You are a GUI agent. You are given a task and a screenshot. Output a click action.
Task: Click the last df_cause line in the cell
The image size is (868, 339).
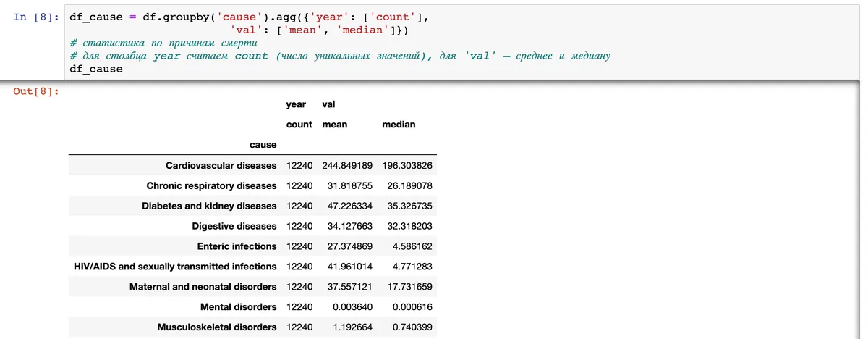coord(96,69)
